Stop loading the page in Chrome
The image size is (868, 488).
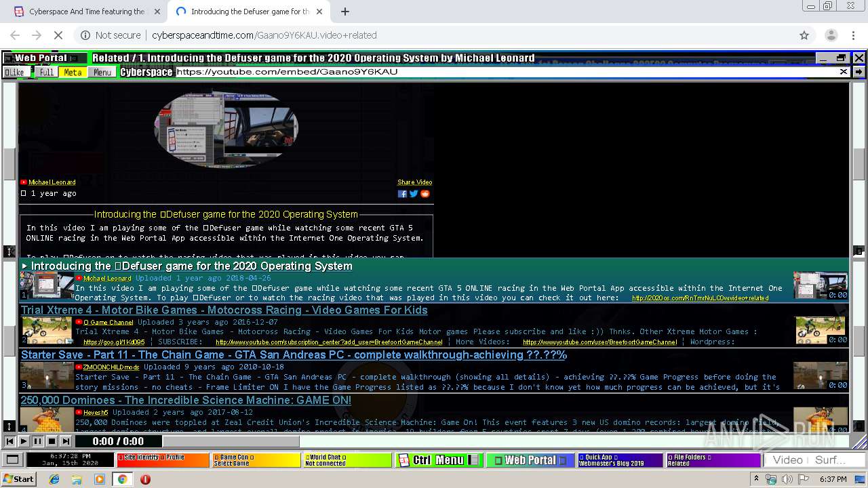click(x=58, y=35)
